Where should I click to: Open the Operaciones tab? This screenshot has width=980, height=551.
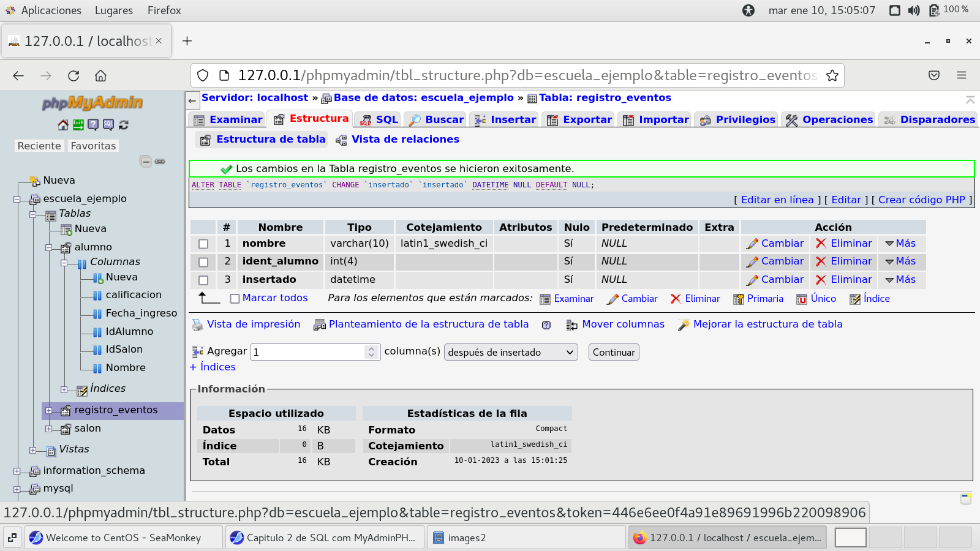pyautogui.click(x=829, y=119)
